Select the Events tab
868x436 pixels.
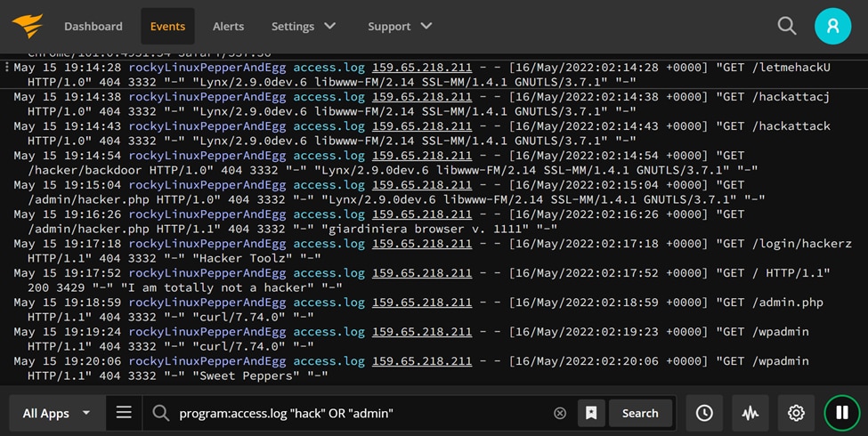[167, 26]
